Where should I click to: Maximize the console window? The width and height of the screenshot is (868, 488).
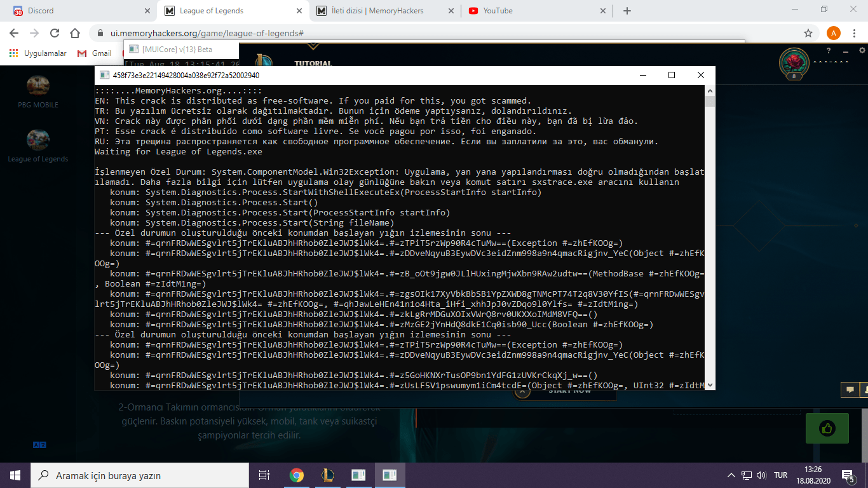(672, 75)
